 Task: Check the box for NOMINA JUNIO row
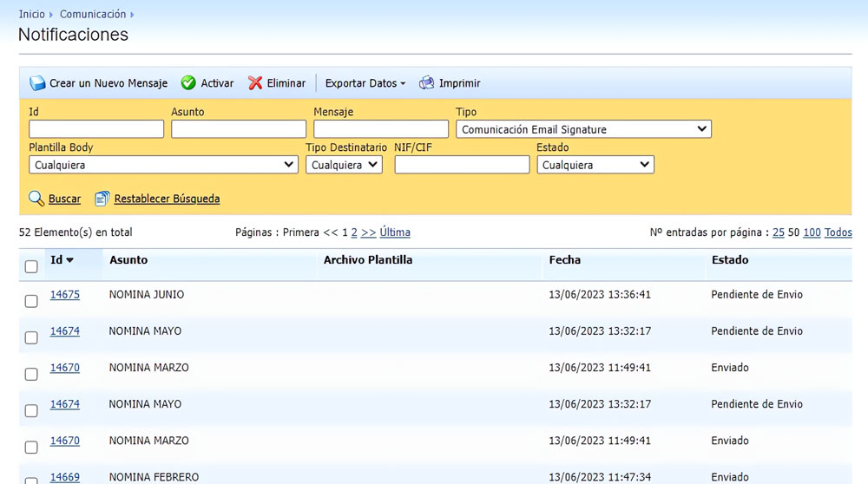[x=31, y=301]
